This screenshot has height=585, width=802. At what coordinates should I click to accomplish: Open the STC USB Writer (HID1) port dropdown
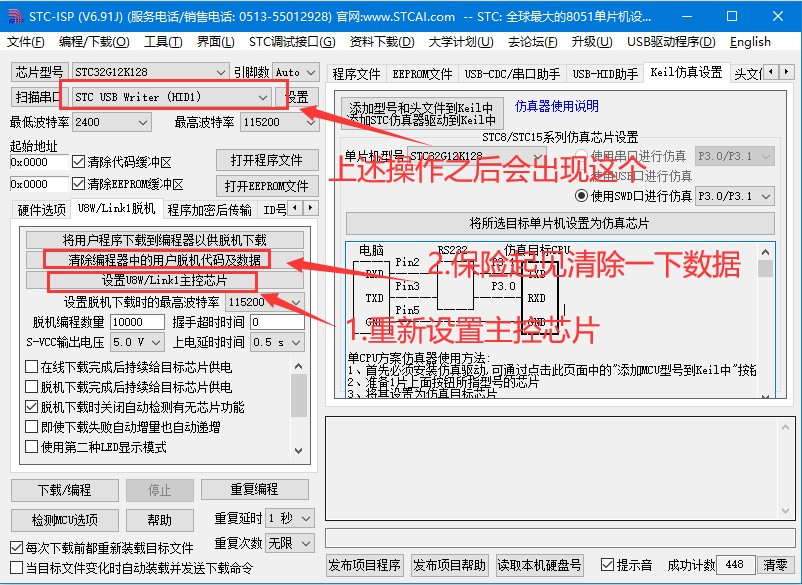[171, 97]
